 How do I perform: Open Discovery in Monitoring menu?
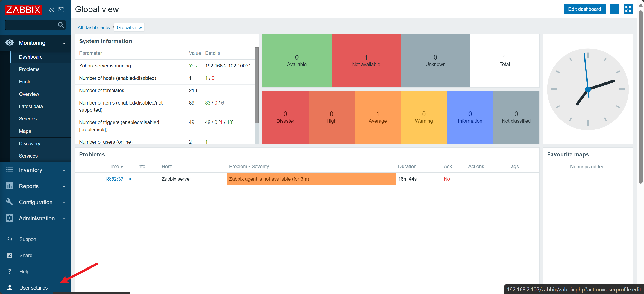pyautogui.click(x=40, y=143)
